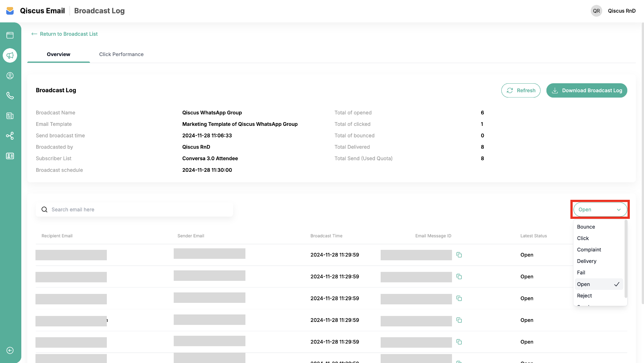Copy message ID in second table row
Image resolution: width=644 pixels, height=363 pixels.
[459, 277]
